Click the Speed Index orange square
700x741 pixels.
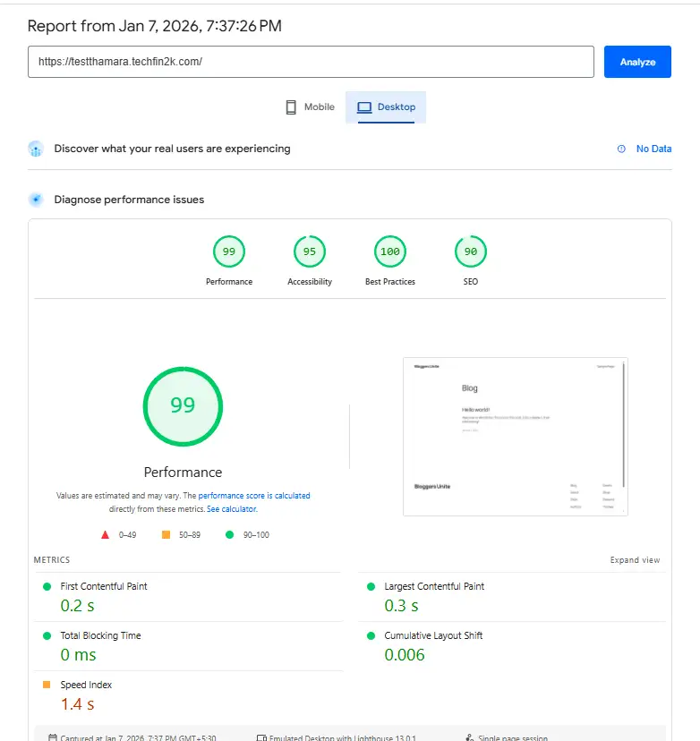47,685
